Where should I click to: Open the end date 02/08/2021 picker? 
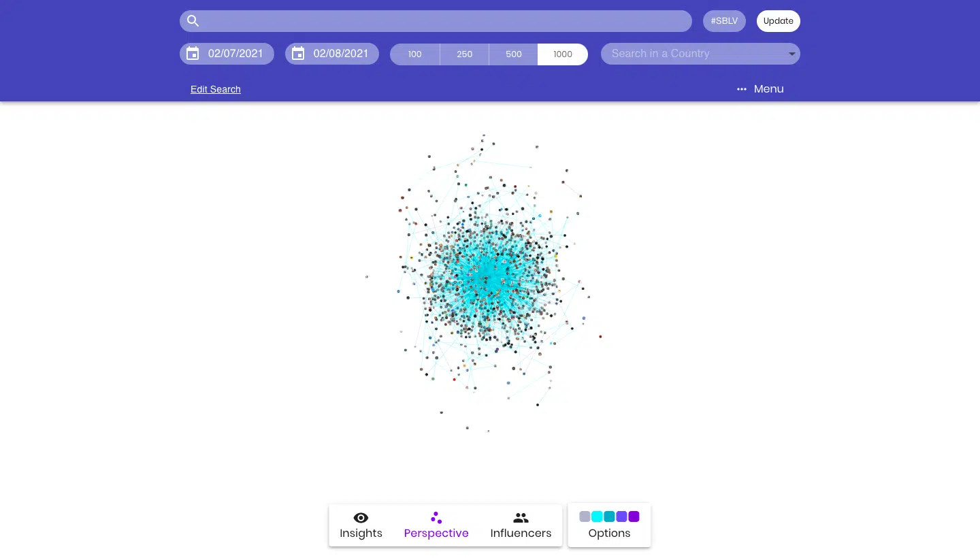tap(340, 54)
